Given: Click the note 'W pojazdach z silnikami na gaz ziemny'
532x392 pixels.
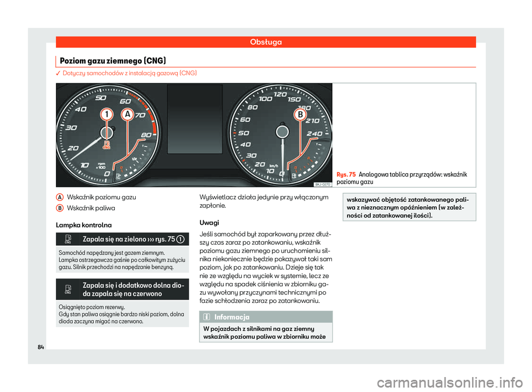Looking at the screenshot, I should (x=264, y=333).
